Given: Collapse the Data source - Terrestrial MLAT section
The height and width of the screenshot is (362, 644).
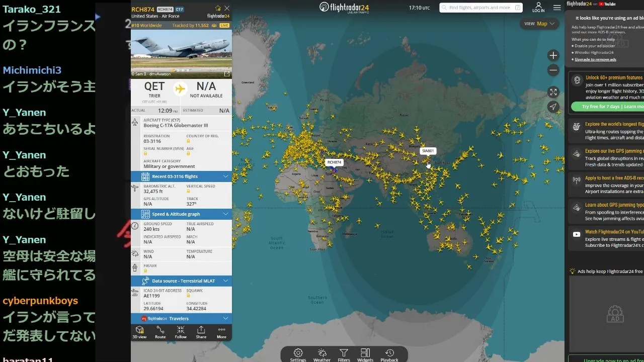Looking at the screenshot, I should (x=181, y=281).
